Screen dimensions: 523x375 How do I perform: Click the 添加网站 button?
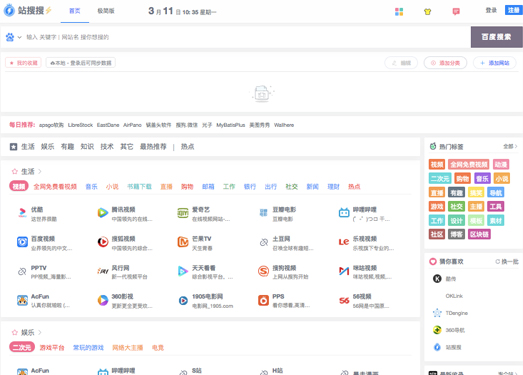tap(495, 63)
